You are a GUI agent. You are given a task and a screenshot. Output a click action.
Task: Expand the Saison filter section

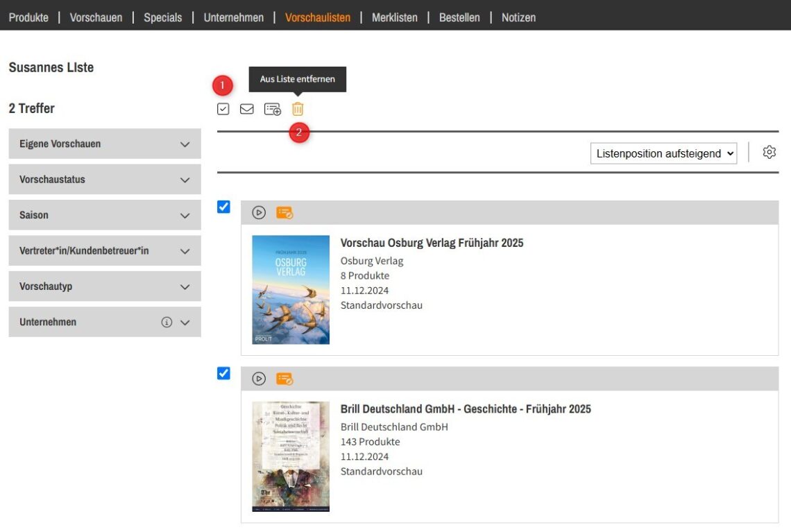pos(104,215)
